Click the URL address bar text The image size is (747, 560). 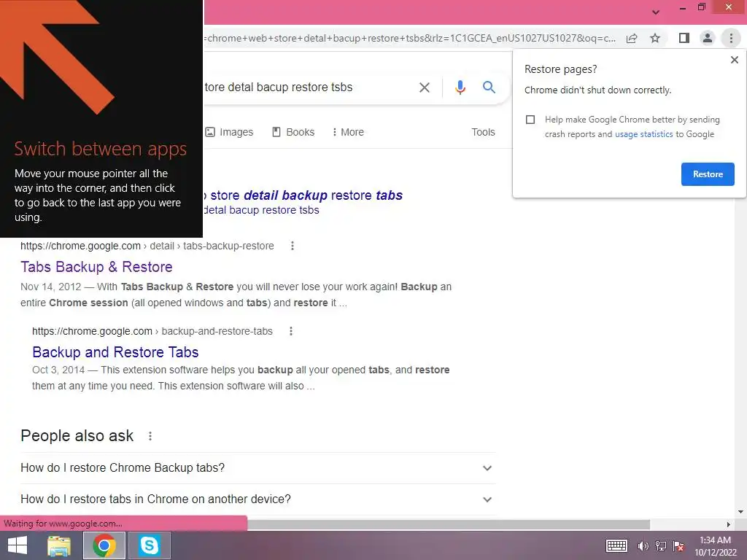point(410,38)
